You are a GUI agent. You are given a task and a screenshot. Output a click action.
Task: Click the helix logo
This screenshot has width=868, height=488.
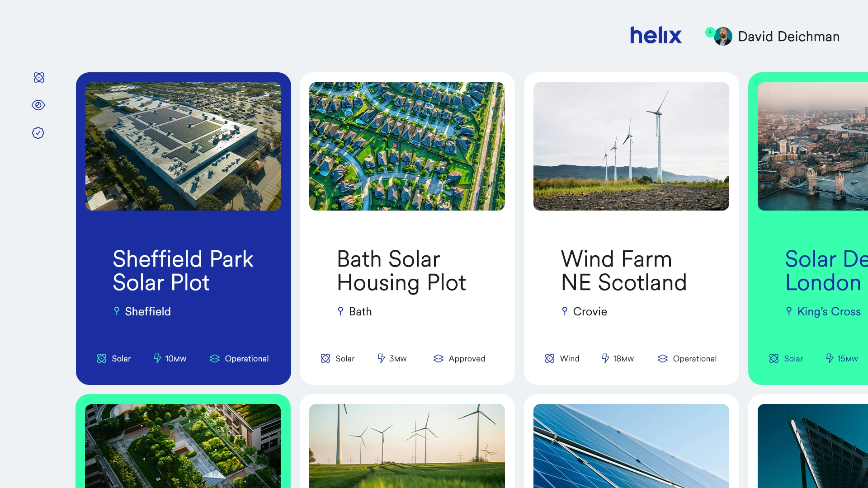(656, 35)
